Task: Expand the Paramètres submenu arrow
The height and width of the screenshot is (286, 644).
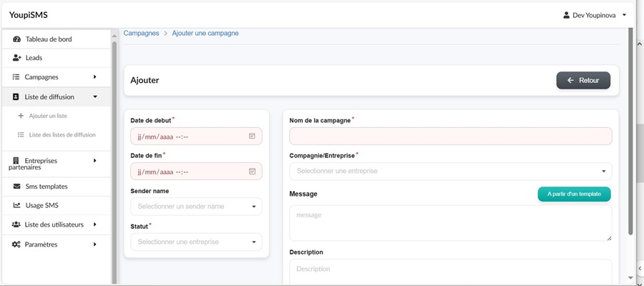Action: point(95,244)
